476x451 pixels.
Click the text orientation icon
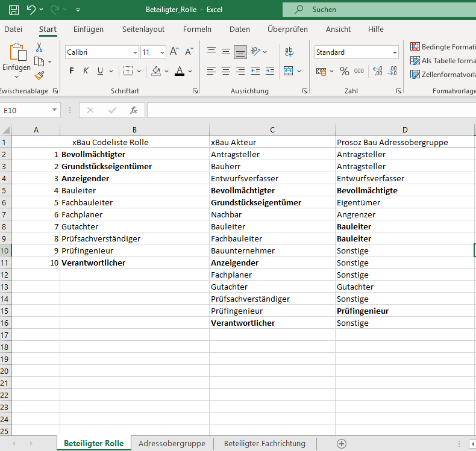click(255, 52)
